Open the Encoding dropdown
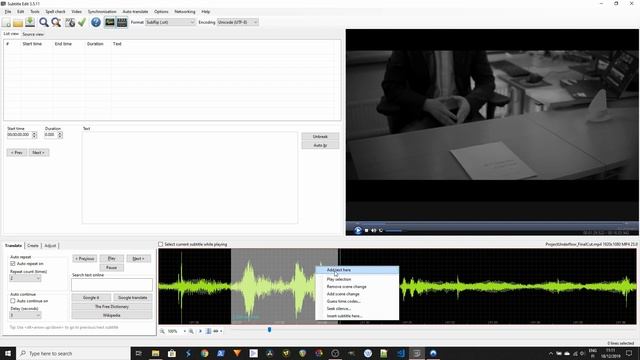640x360 pixels. pos(238,22)
